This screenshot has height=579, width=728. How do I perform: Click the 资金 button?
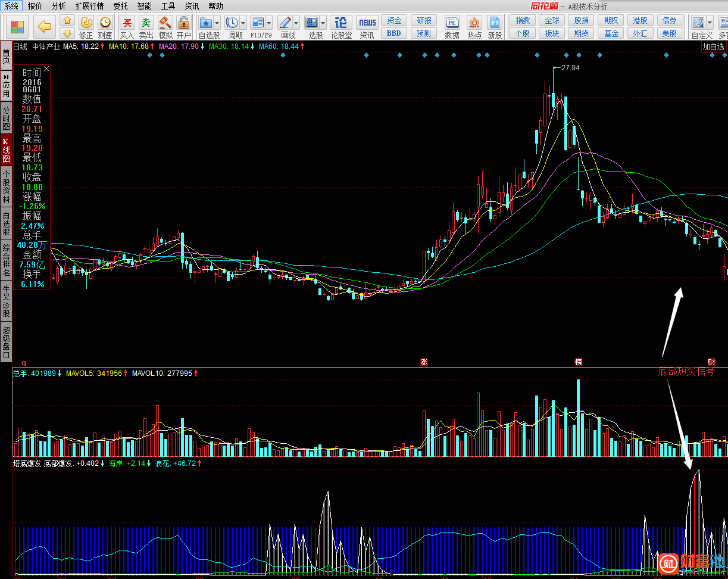[x=394, y=20]
